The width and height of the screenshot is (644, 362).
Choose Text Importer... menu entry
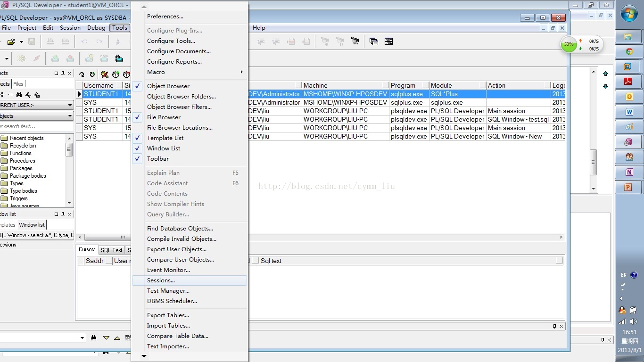190,346
